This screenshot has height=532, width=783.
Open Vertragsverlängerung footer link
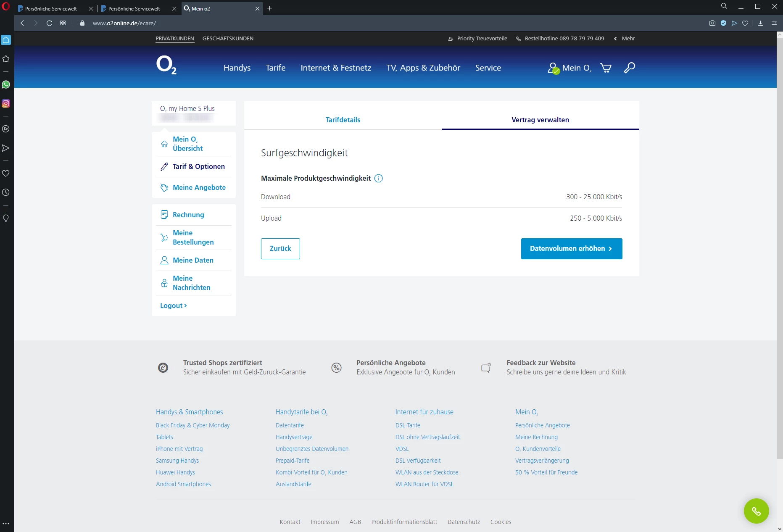tap(542, 461)
